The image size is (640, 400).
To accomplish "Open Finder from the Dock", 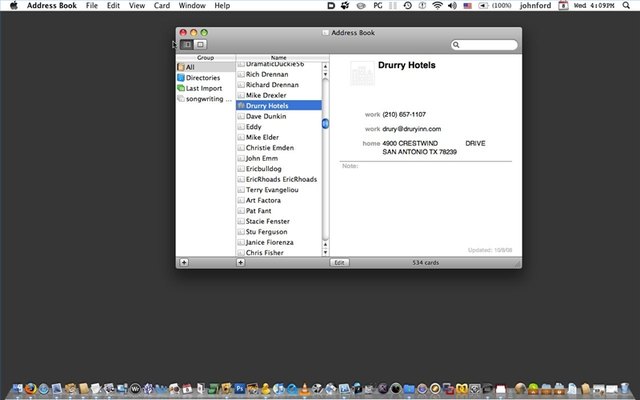I will (17, 388).
